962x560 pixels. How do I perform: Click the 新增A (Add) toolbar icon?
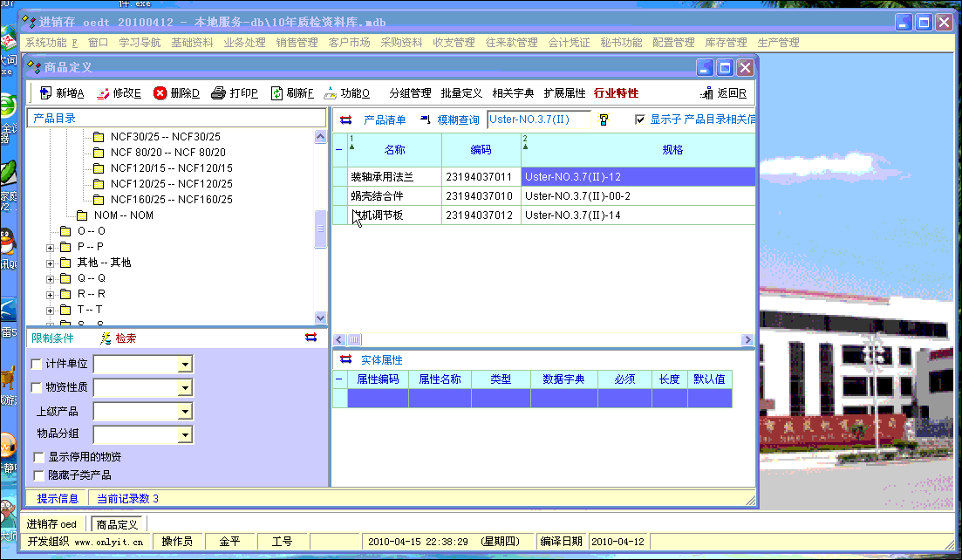(x=45, y=93)
